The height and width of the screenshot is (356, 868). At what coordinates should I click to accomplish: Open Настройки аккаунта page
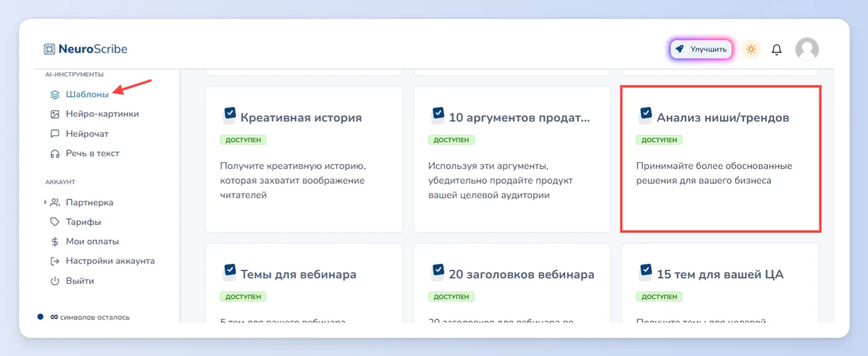point(110,261)
